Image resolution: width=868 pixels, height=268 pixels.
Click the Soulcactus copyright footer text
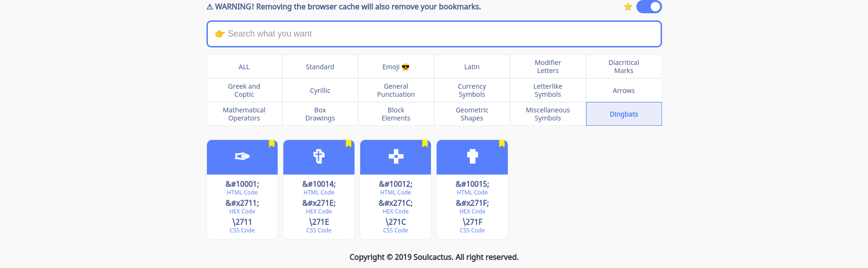coord(434,257)
